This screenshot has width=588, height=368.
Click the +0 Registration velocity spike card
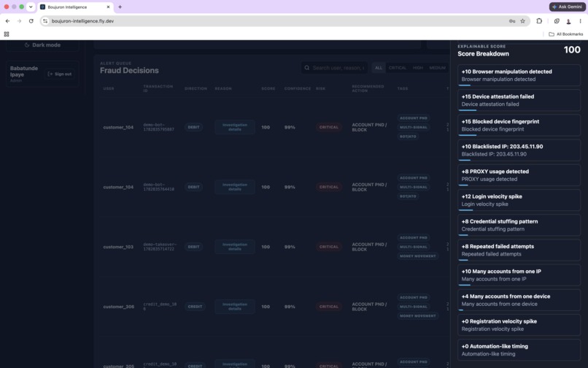[x=519, y=325]
